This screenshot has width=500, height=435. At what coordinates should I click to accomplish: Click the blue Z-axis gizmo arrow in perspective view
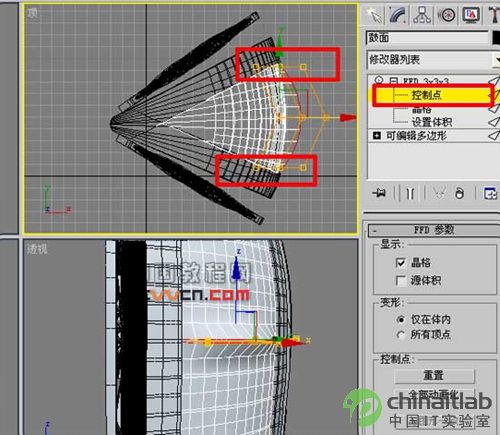[237, 268]
